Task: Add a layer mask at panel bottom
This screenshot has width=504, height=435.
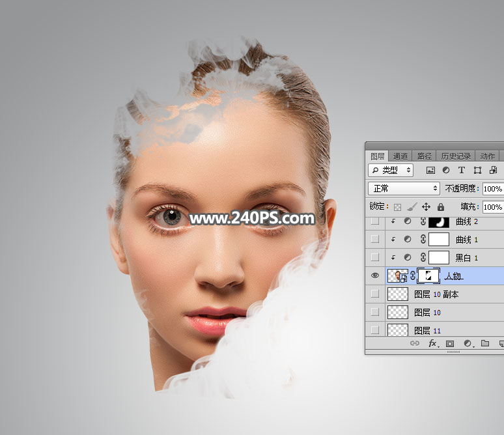Action: [x=450, y=343]
